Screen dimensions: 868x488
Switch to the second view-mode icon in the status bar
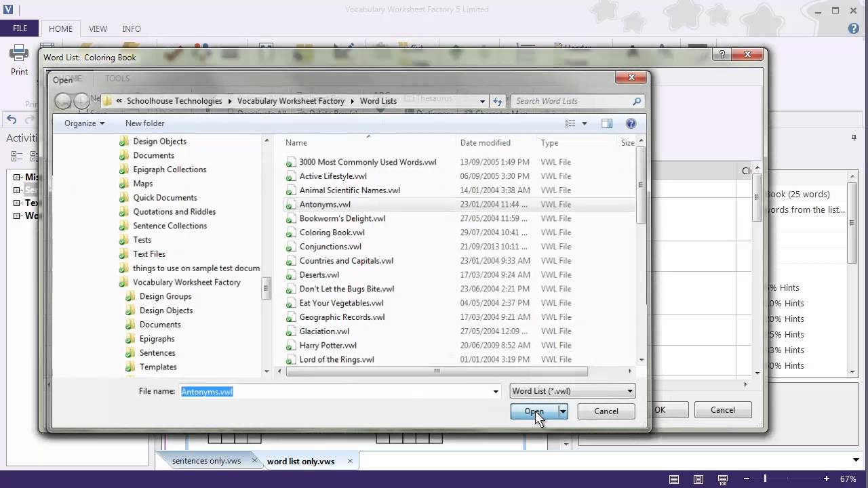698,479
